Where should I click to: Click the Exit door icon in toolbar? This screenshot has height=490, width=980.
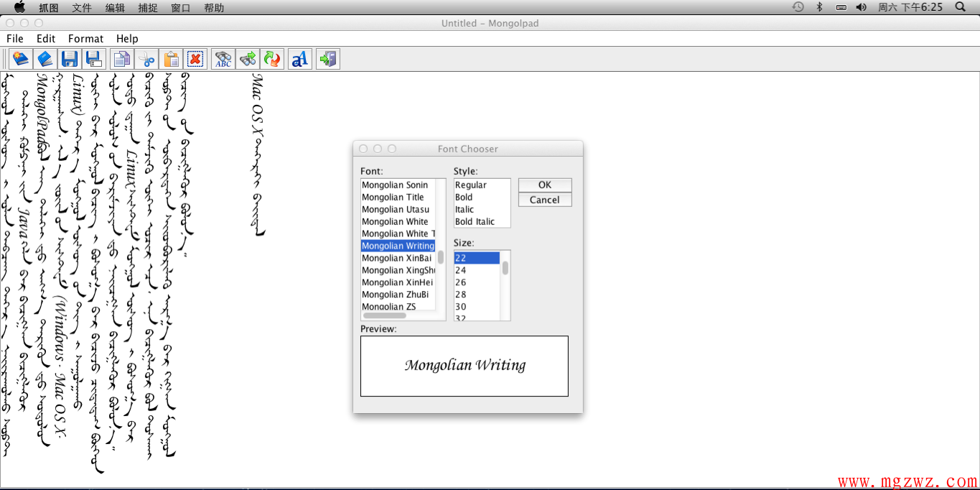[328, 59]
